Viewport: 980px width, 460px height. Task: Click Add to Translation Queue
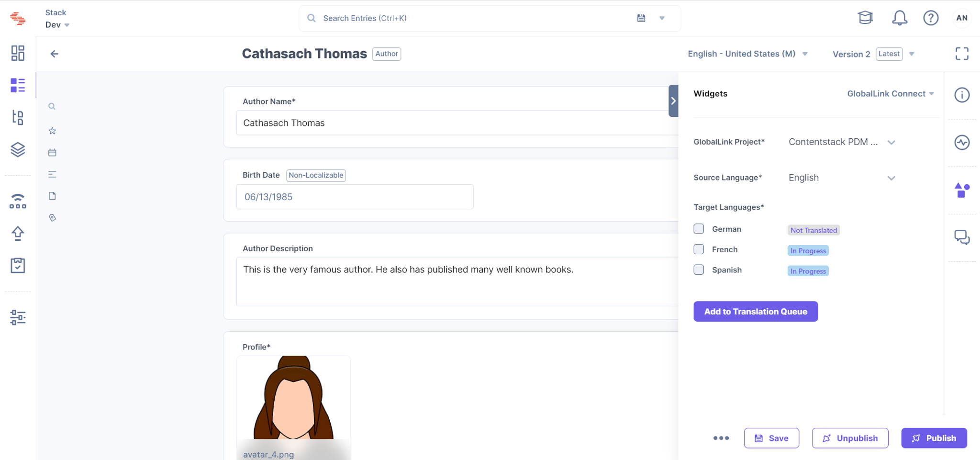(756, 312)
